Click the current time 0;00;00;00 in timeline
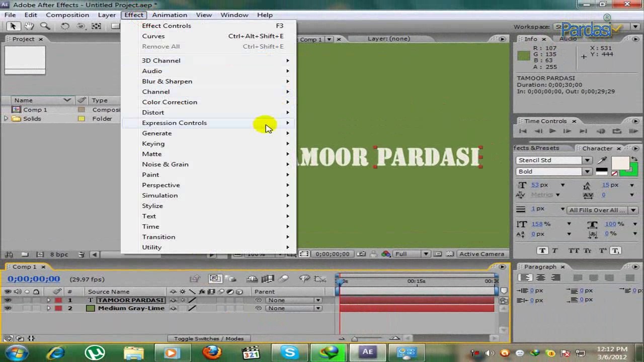Viewport: 644px width, 362px height. pos(34,279)
